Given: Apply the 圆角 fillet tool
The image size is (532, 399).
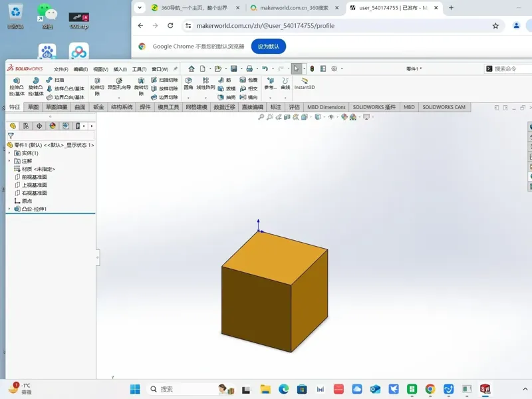Looking at the screenshot, I should (x=188, y=84).
